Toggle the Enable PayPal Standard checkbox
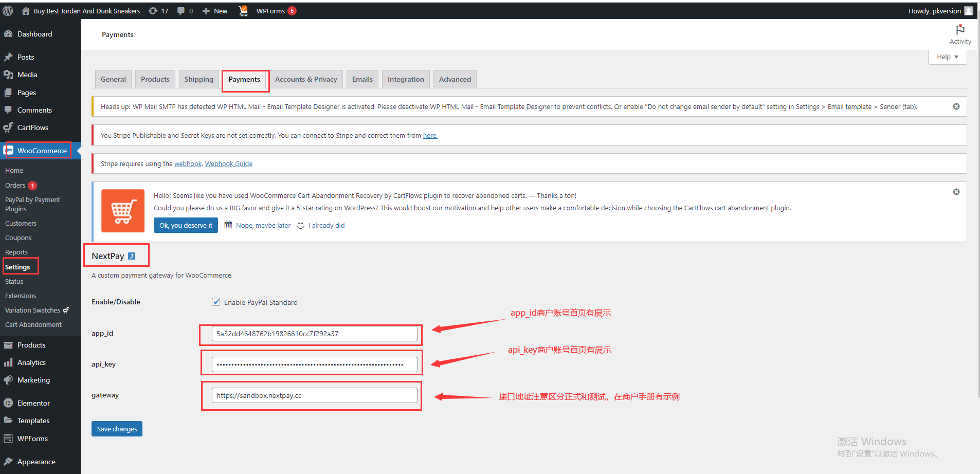Screen dimensions: 980x474 [216, 302]
